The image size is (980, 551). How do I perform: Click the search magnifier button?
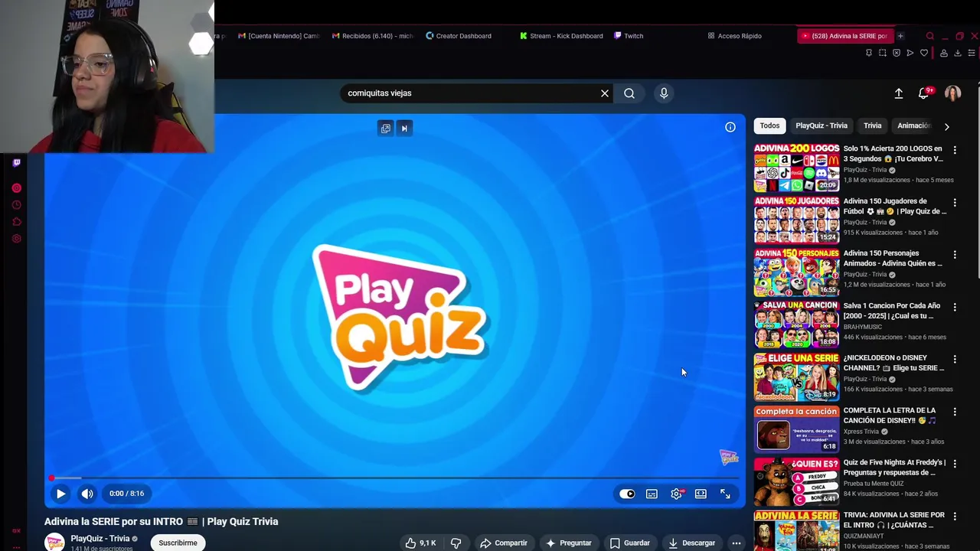coord(629,93)
